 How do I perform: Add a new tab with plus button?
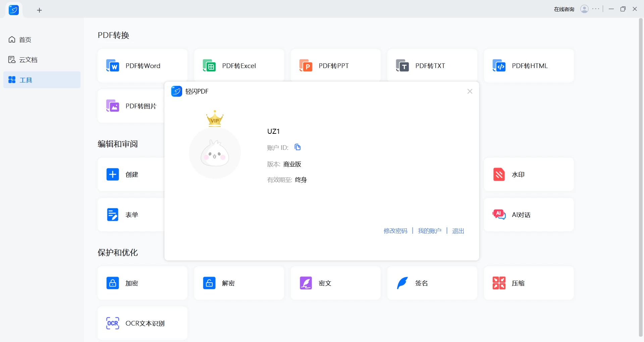39,10
